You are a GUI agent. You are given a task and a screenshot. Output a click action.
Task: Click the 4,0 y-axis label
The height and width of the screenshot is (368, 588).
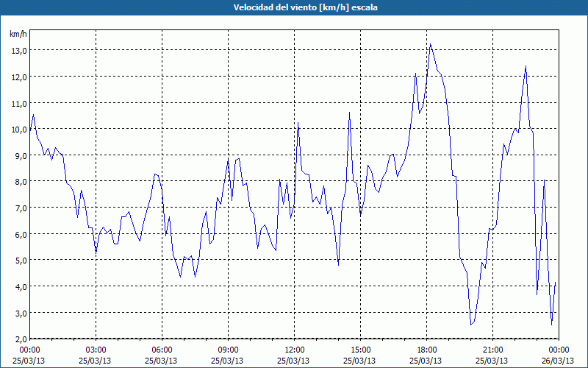pos(21,286)
